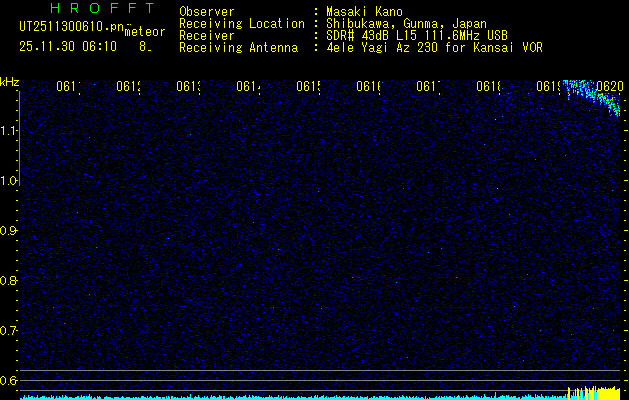Click the 0.8 kHz frequency label

point(9,280)
